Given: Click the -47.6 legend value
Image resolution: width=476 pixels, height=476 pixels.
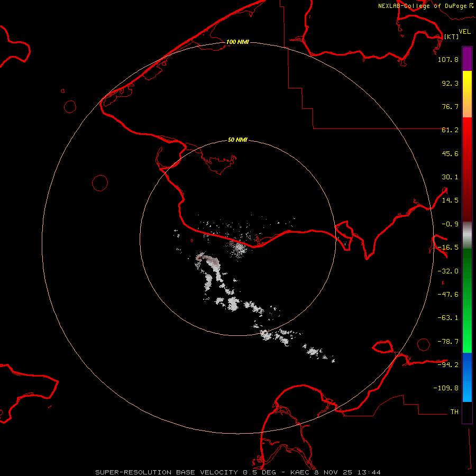Looking at the screenshot, I should [x=448, y=295].
